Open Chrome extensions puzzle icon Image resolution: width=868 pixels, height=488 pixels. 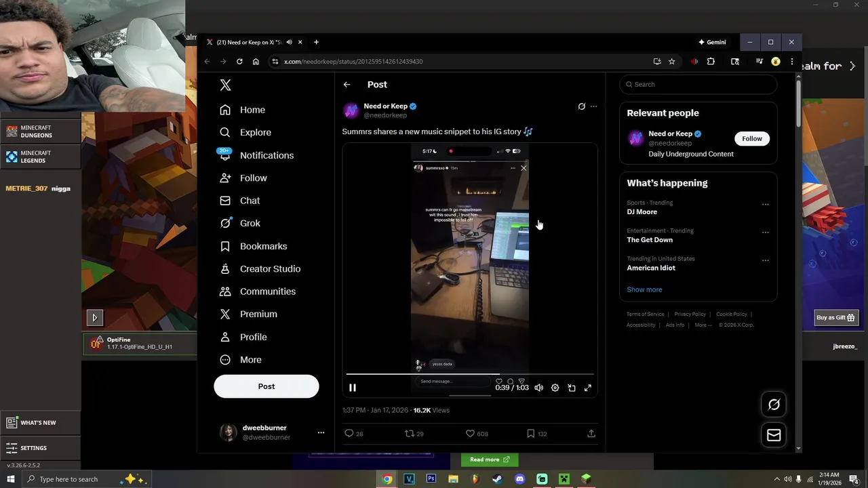(711, 61)
